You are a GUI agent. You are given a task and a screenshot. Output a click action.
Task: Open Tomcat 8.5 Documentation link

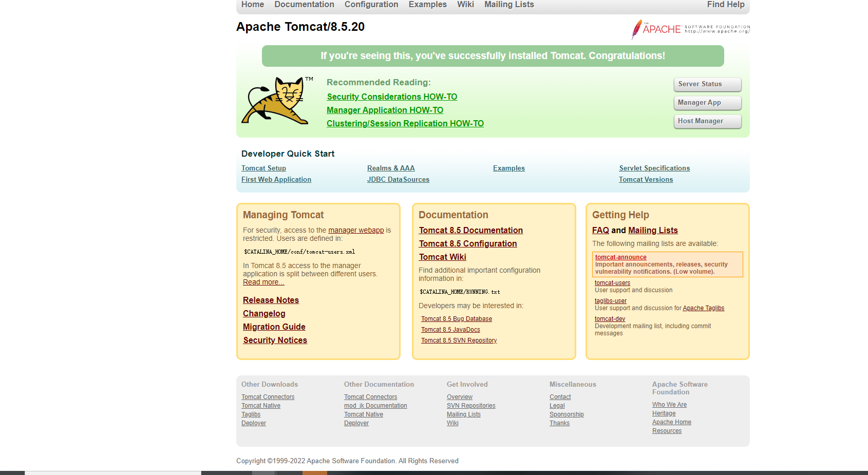(471, 230)
